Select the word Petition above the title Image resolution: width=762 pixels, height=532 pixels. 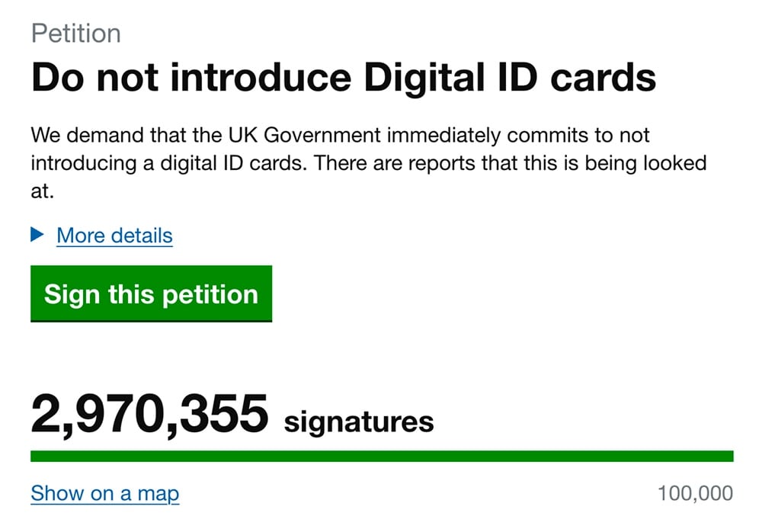coord(75,33)
